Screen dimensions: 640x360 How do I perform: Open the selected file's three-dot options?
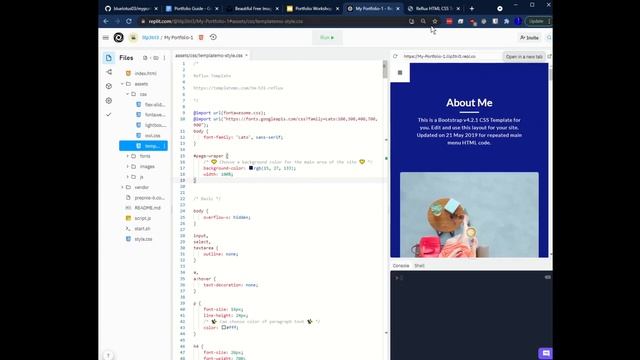164,146
